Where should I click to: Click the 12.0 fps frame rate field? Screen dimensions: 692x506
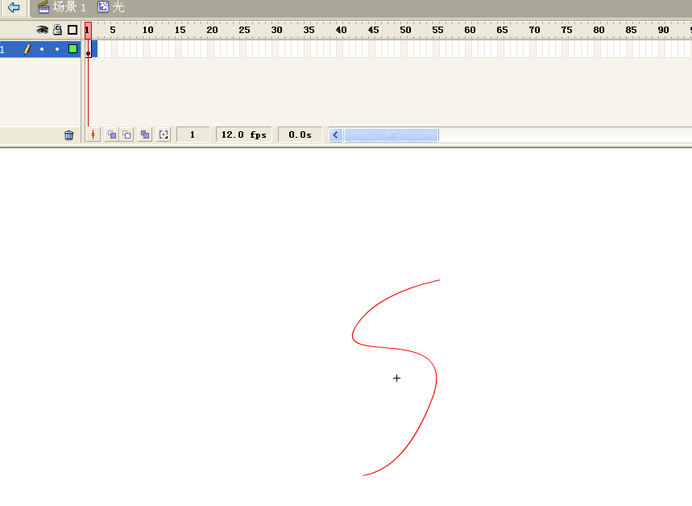click(244, 135)
